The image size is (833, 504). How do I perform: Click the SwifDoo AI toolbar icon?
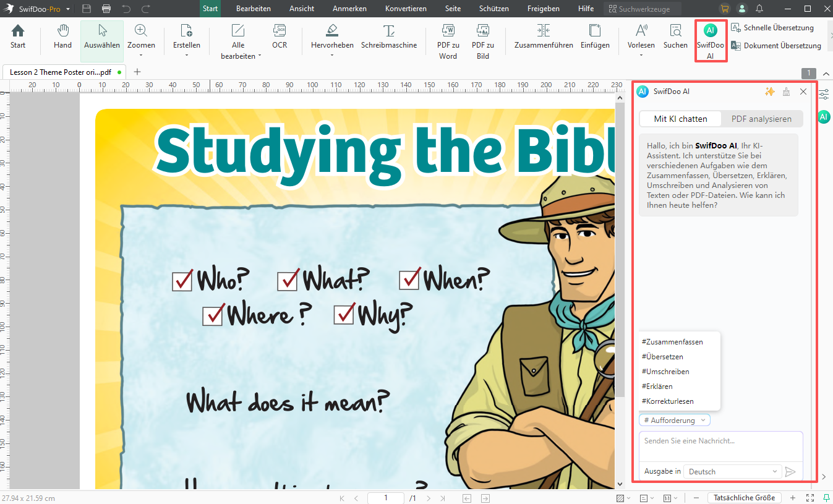[711, 41]
